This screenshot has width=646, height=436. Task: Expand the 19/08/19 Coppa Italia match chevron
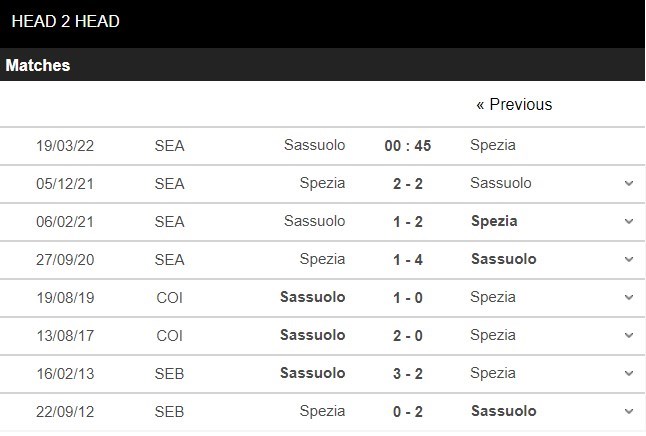coord(629,297)
